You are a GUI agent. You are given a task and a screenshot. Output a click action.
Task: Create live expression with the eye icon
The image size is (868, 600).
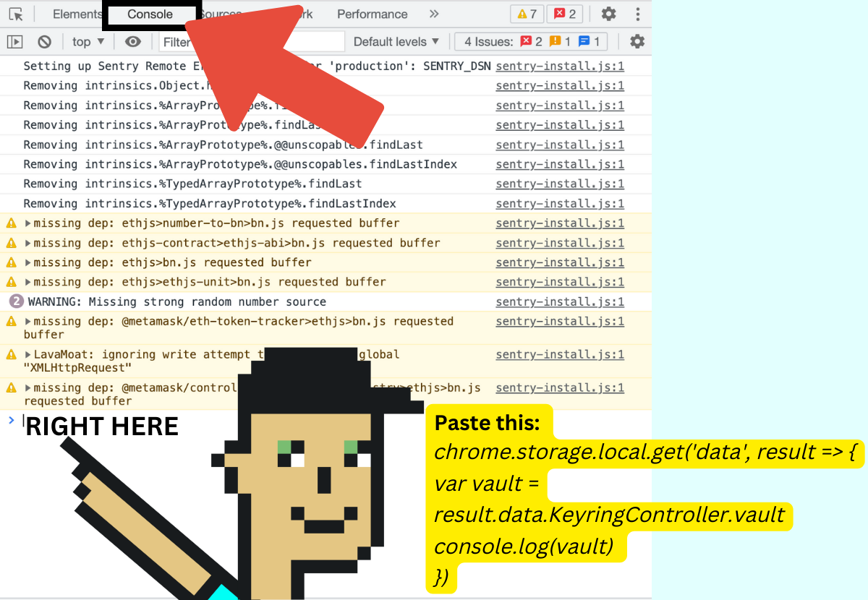coord(132,42)
